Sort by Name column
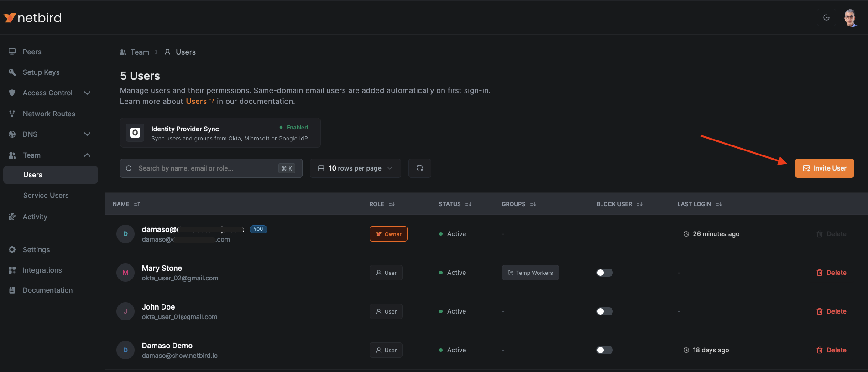The image size is (868, 372). click(x=126, y=204)
